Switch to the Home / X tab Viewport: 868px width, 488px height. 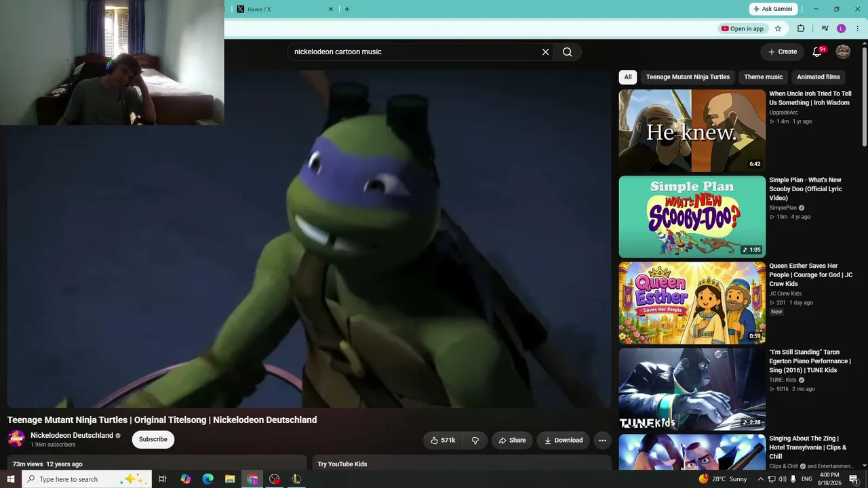click(x=285, y=9)
